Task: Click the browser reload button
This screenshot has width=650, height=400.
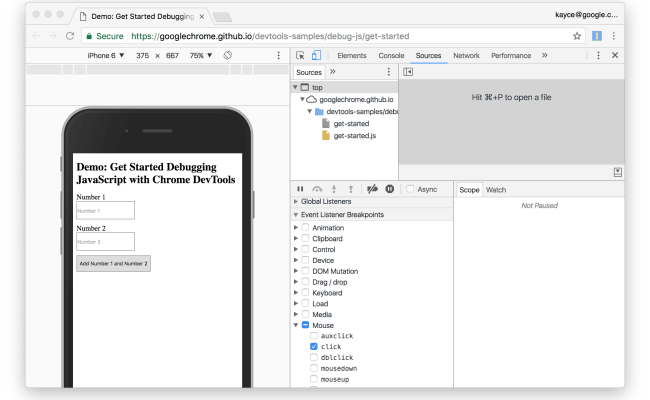Action: click(x=70, y=36)
